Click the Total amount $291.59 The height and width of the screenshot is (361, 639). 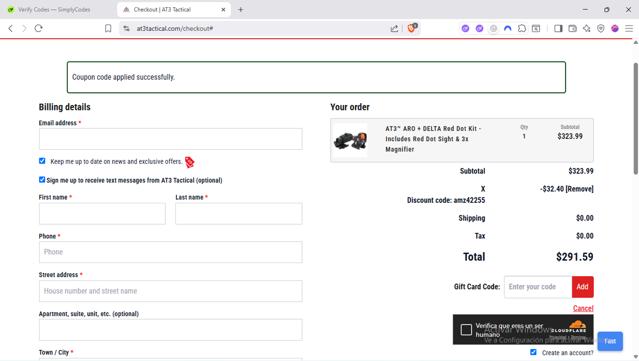pyautogui.click(x=575, y=257)
